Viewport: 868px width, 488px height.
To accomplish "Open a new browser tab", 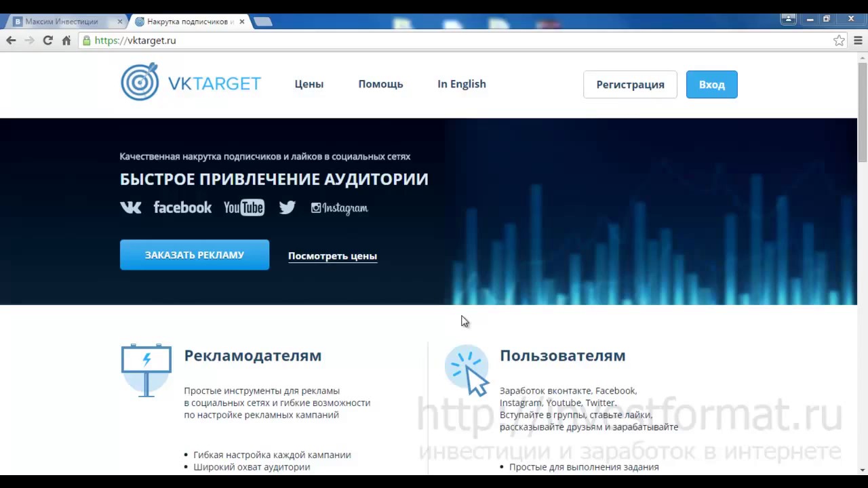I will point(263,22).
